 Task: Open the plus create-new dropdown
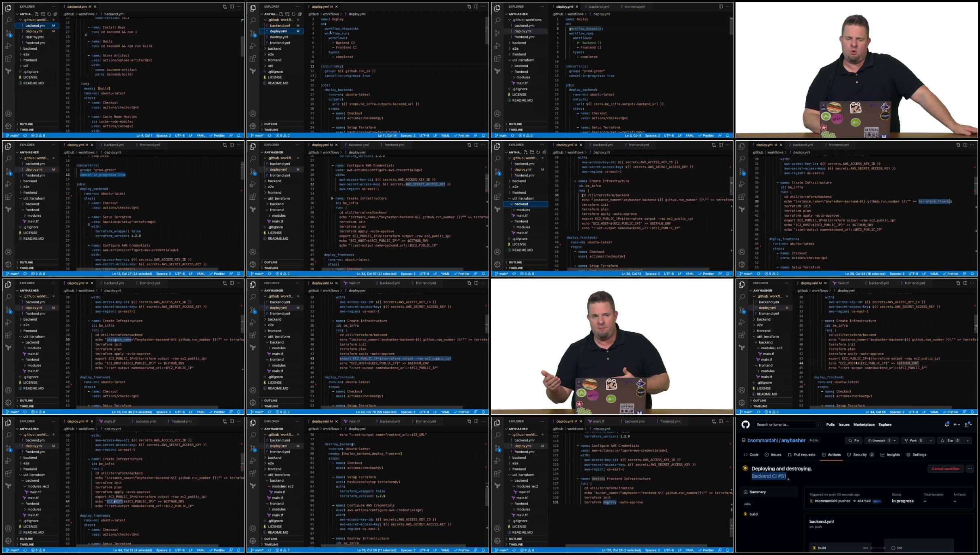coord(957,424)
